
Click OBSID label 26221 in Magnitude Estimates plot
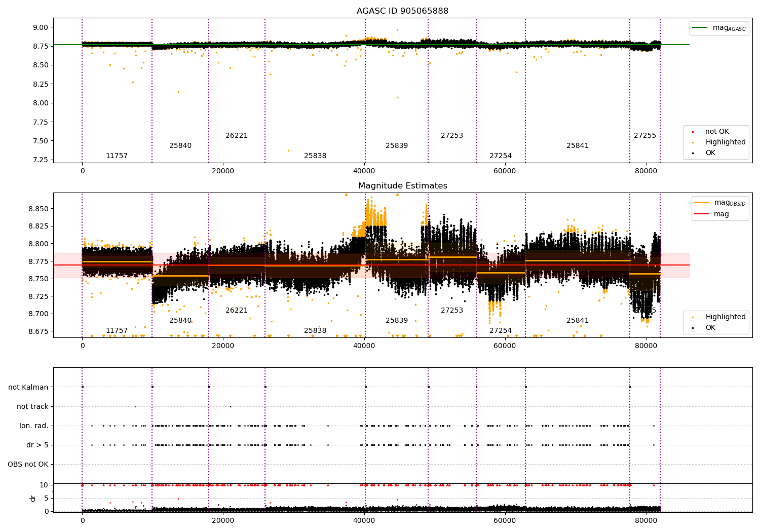tap(237, 311)
